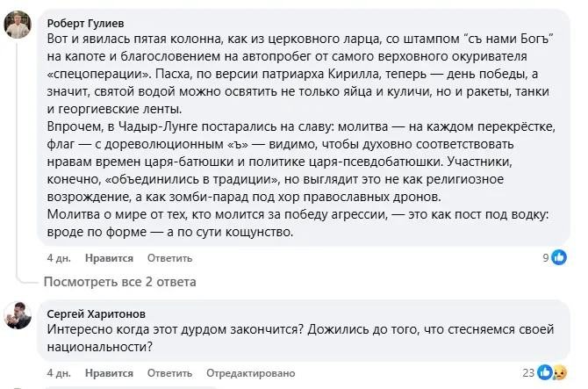Like Роберт Гулиев's comment via Нравится
This screenshot has width=588, height=389.
[x=109, y=258]
